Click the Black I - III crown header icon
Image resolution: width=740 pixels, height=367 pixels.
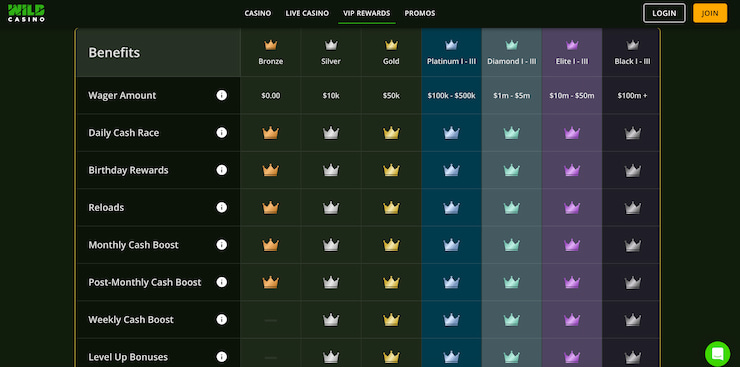632,45
